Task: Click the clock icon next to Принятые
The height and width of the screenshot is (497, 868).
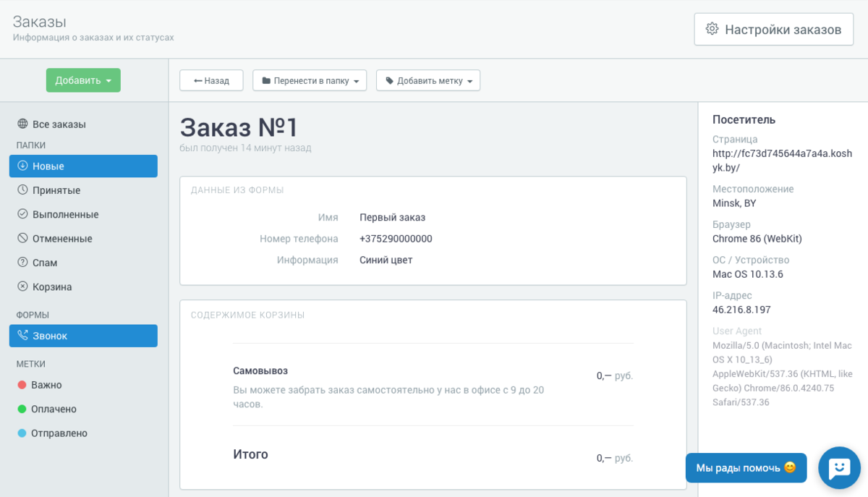Action: point(22,190)
